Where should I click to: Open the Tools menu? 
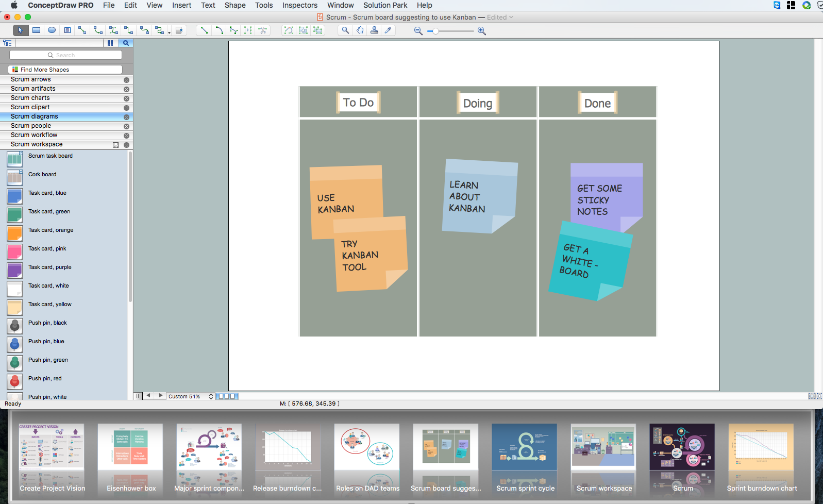point(264,5)
